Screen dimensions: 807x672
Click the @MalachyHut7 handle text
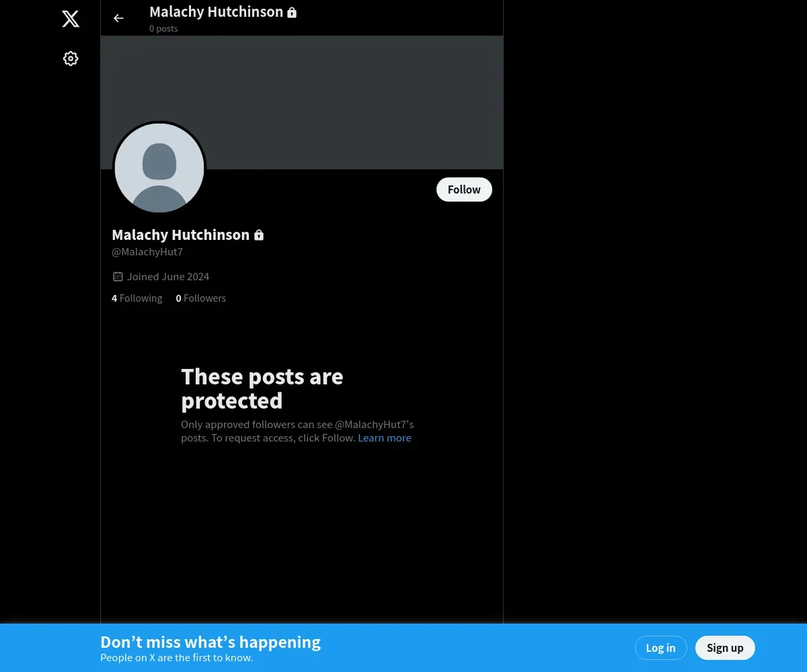[x=147, y=252]
